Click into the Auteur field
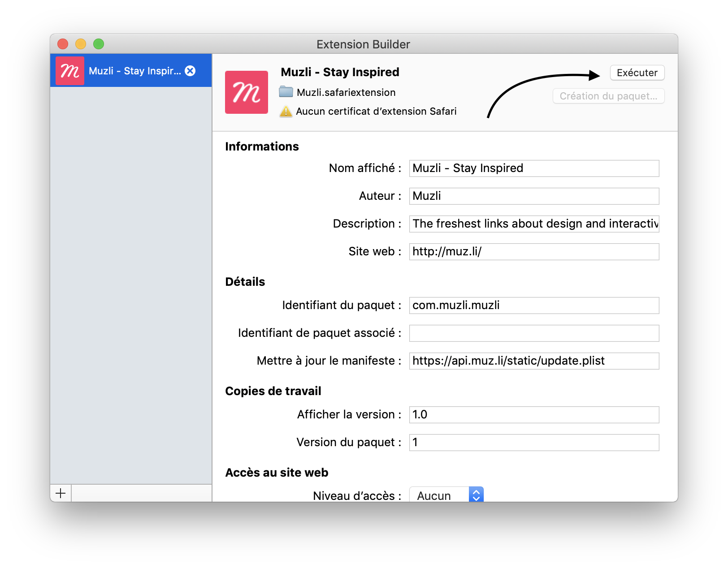 click(x=533, y=196)
